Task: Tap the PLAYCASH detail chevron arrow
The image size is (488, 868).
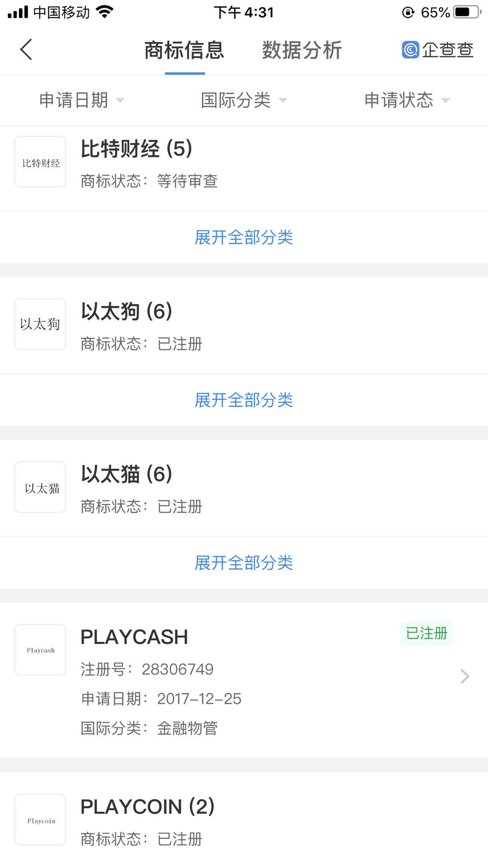Action: pos(465,676)
